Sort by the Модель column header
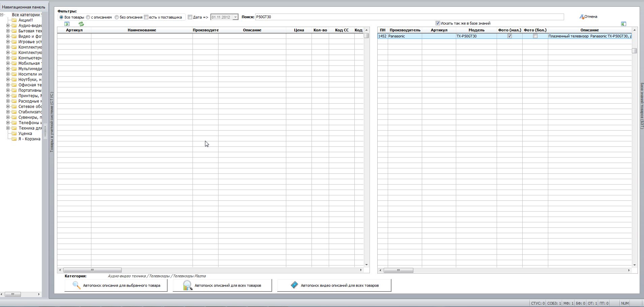644x307 pixels. point(476,30)
